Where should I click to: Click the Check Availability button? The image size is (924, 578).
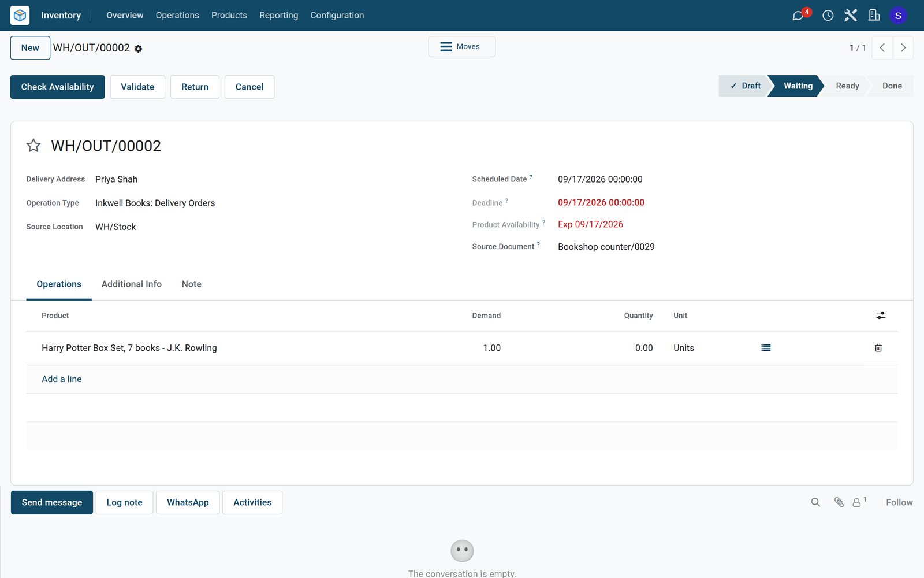(x=58, y=87)
